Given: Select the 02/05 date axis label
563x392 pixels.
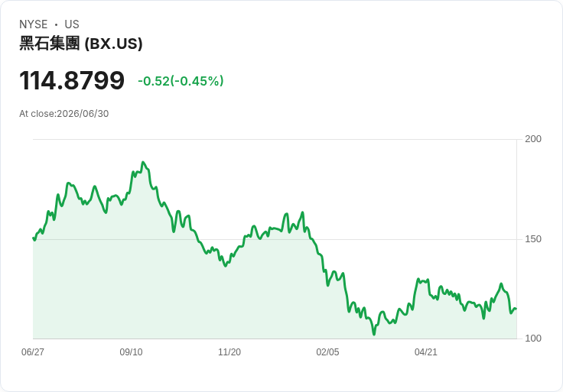Looking at the screenshot, I should pos(327,352).
